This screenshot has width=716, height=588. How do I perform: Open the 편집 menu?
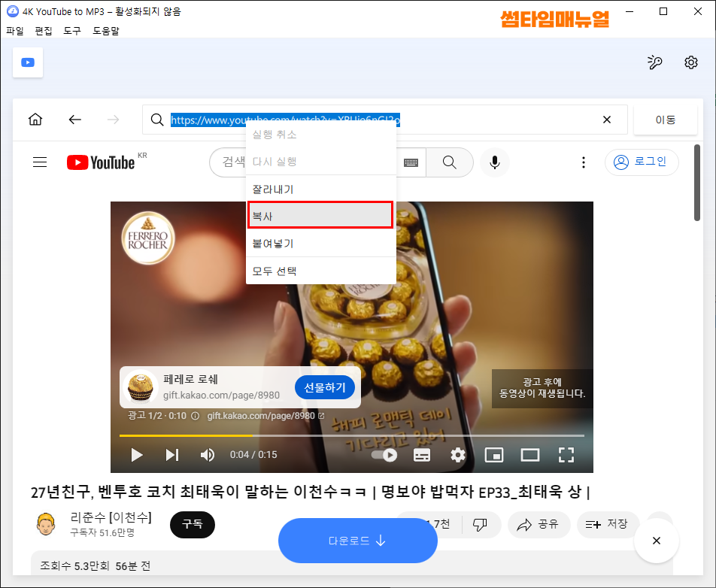pyautogui.click(x=44, y=31)
